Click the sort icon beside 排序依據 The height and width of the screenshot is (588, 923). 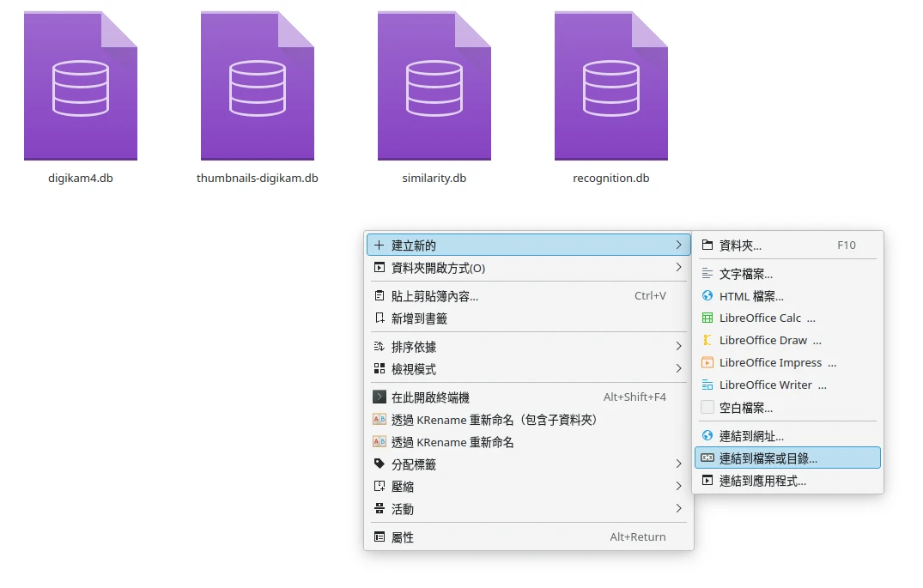click(x=380, y=346)
